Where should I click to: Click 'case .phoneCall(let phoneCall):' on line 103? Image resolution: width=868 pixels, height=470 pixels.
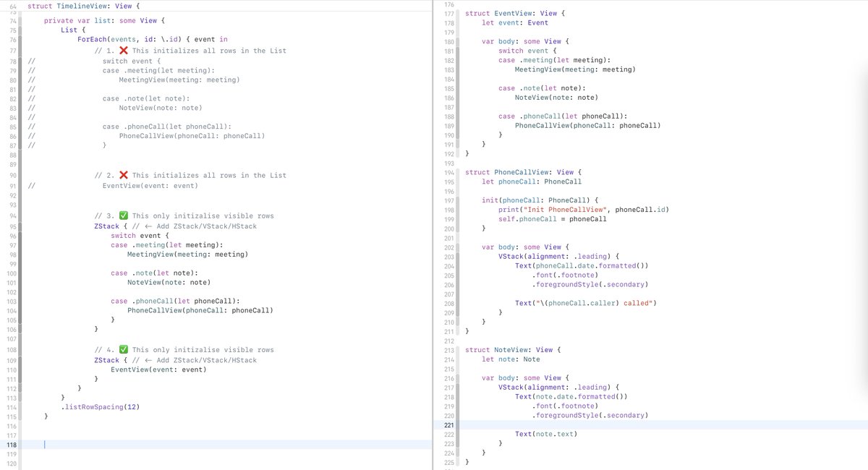(x=175, y=301)
